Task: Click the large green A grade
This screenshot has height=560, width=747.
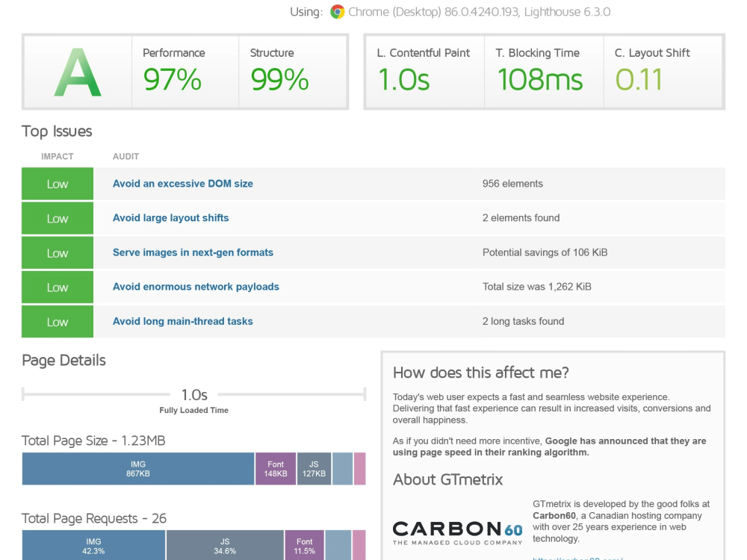Action: [x=78, y=72]
